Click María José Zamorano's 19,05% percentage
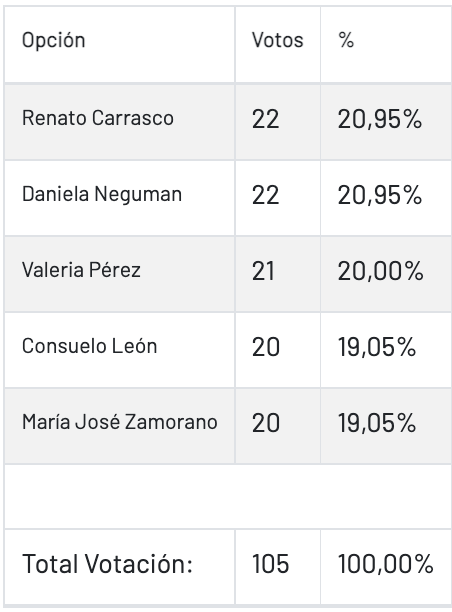The height and width of the screenshot is (612, 452). tap(377, 423)
